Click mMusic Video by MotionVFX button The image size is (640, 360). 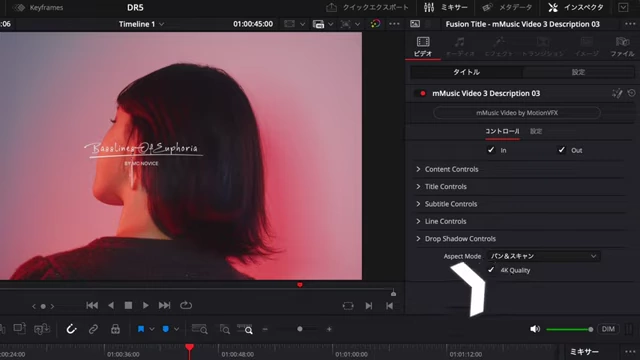pyautogui.click(x=517, y=113)
